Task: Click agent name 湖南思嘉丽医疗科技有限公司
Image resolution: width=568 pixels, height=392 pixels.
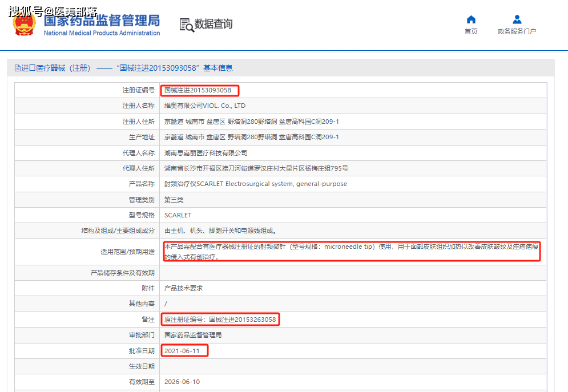Action: click(x=206, y=153)
